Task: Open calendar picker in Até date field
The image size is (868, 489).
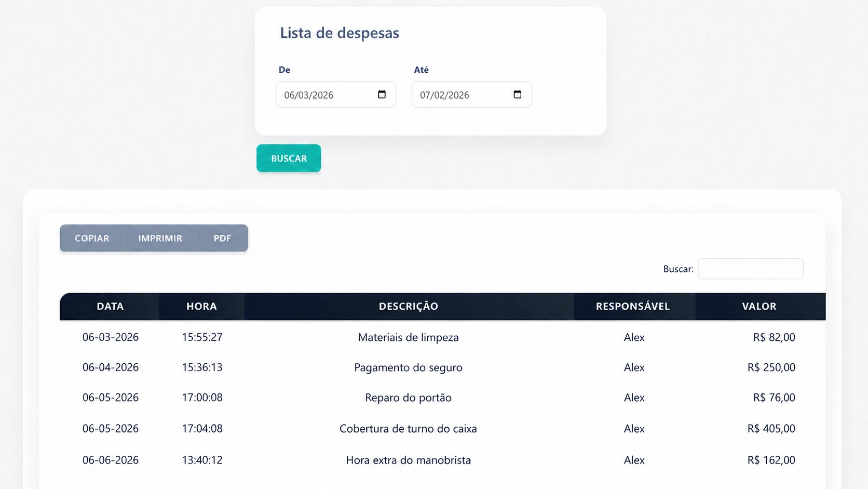Action: [x=517, y=95]
